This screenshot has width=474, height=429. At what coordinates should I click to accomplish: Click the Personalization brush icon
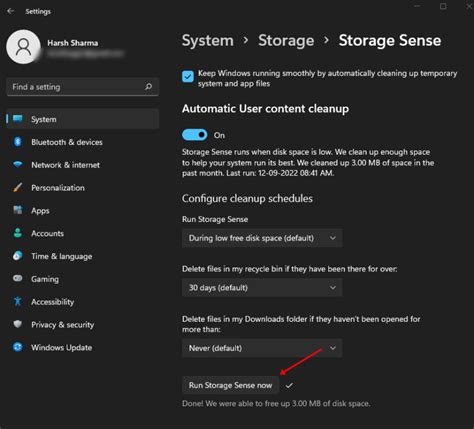[x=18, y=187]
